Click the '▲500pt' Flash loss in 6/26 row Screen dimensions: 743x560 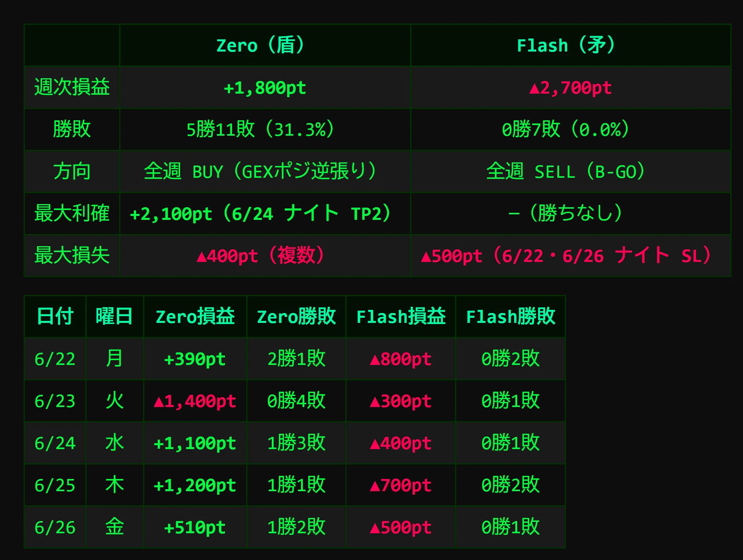point(401,527)
